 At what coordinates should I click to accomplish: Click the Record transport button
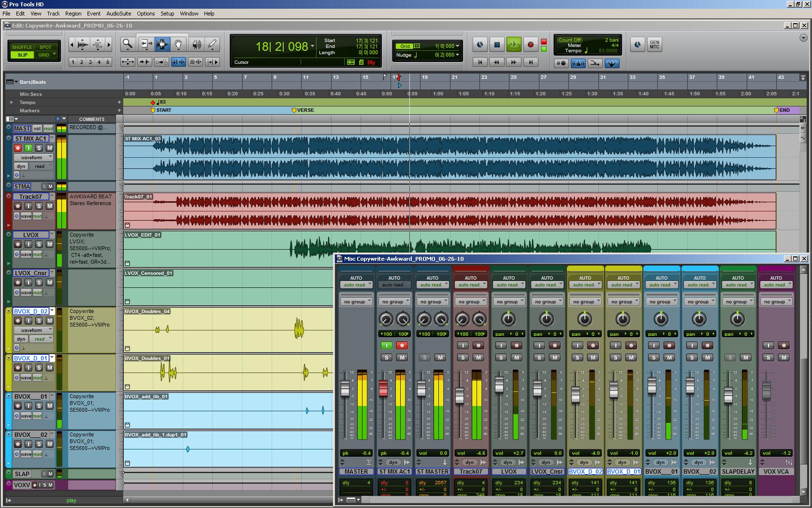pos(530,45)
